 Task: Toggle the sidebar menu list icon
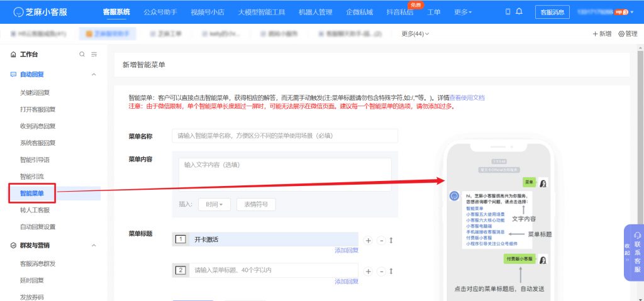pos(94,54)
